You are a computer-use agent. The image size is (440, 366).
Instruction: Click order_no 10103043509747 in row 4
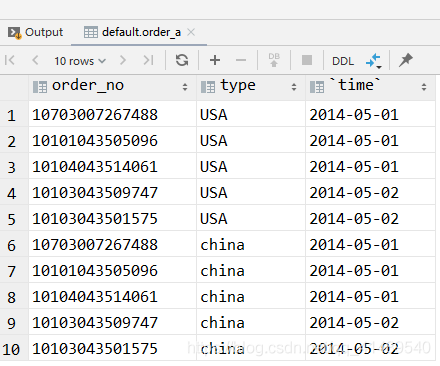112,192
